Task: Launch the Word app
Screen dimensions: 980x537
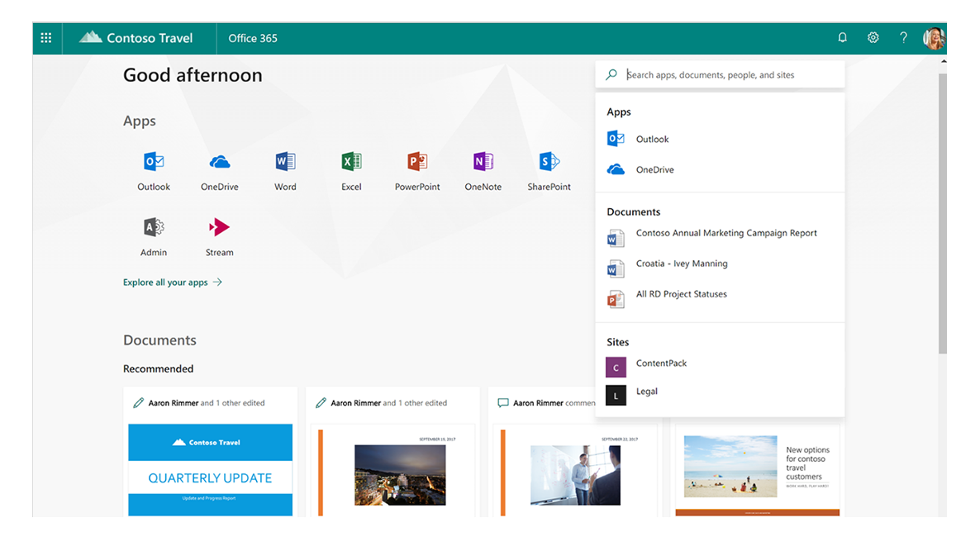Action: (x=286, y=170)
